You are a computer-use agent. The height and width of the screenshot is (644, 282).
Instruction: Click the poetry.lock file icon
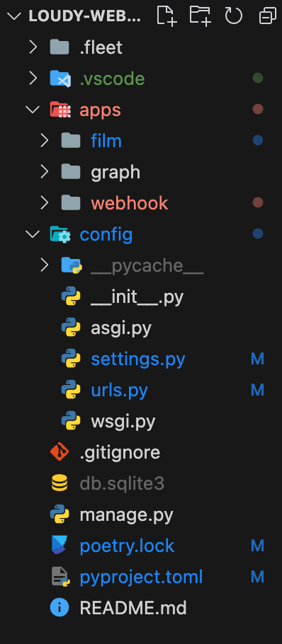click(x=60, y=546)
